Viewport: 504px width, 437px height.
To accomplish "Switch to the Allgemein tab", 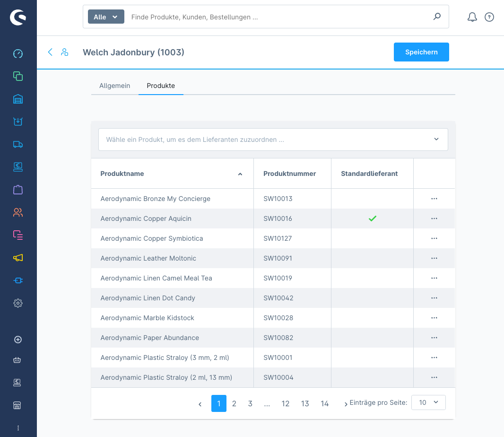I will [114, 86].
